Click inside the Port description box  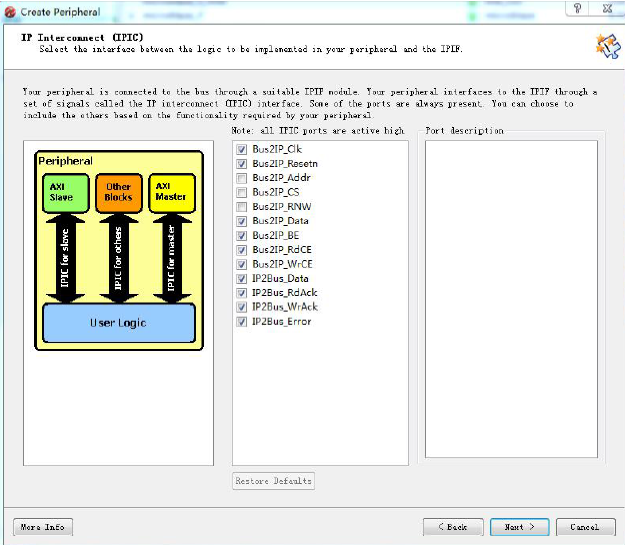click(x=511, y=300)
